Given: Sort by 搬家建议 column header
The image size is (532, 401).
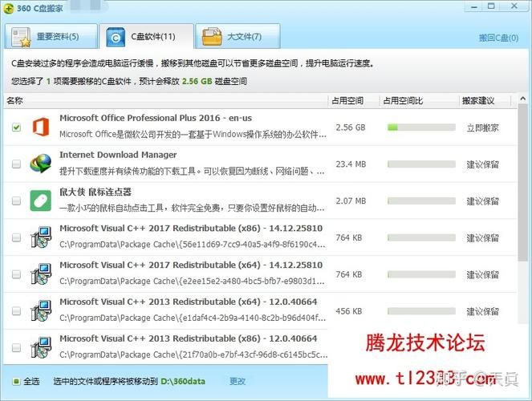Looking at the screenshot, I should tap(478, 100).
